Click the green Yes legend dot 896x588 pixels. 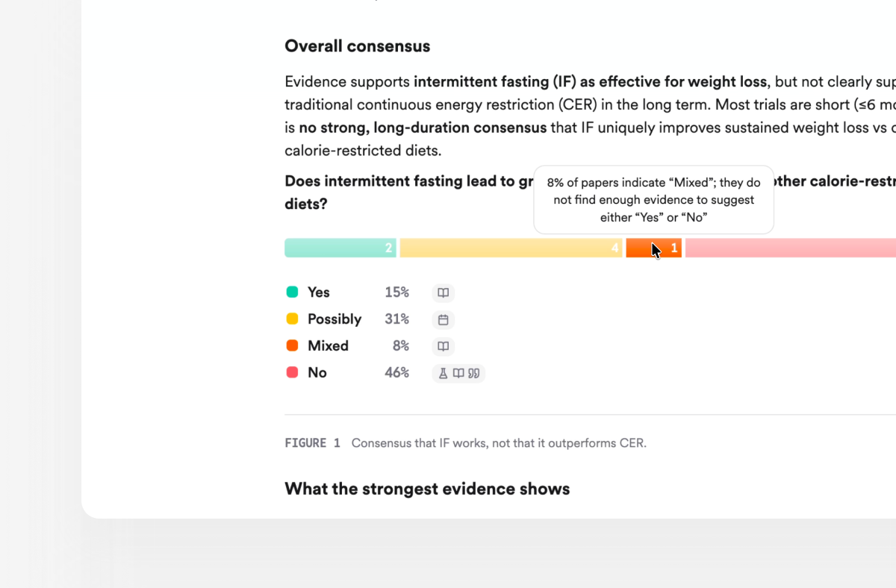click(293, 293)
